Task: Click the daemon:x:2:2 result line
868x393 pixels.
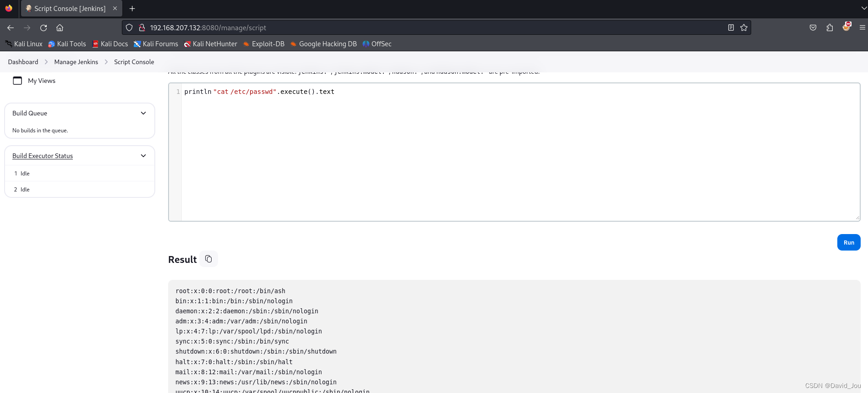Action: coord(247,311)
